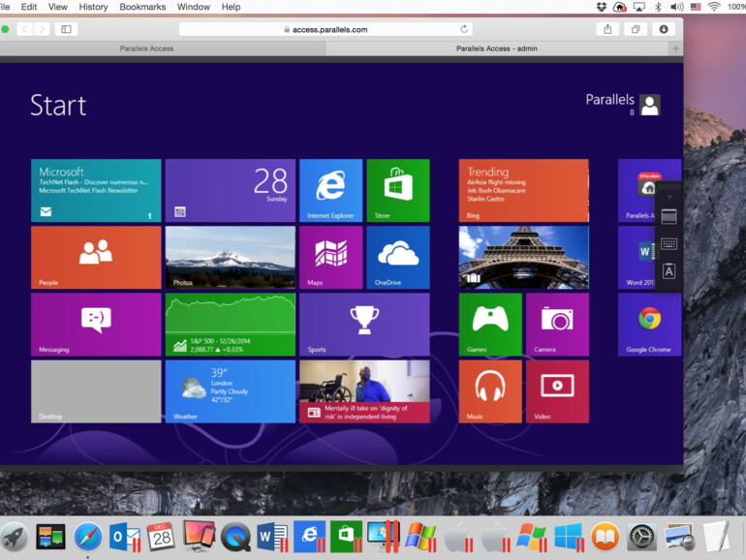Open the Weather tile showing London
This screenshot has width=746, height=560.
pyautogui.click(x=231, y=391)
